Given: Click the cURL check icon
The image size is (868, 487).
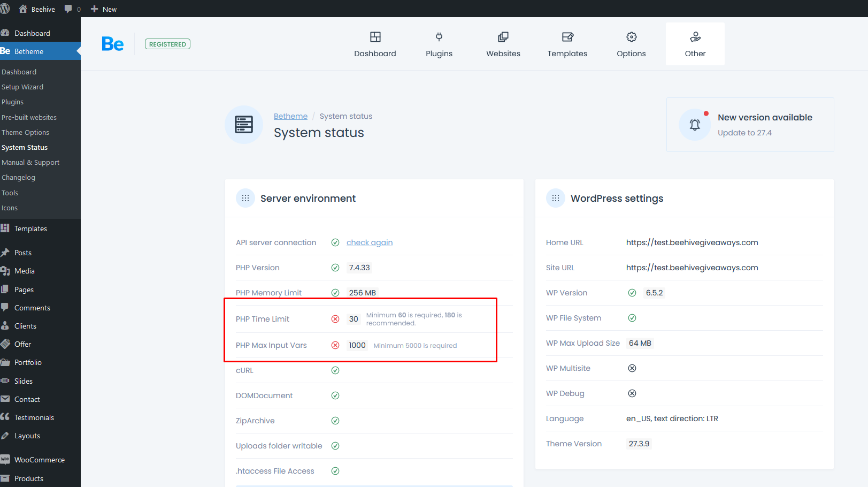Looking at the screenshot, I should click(335, 370).
